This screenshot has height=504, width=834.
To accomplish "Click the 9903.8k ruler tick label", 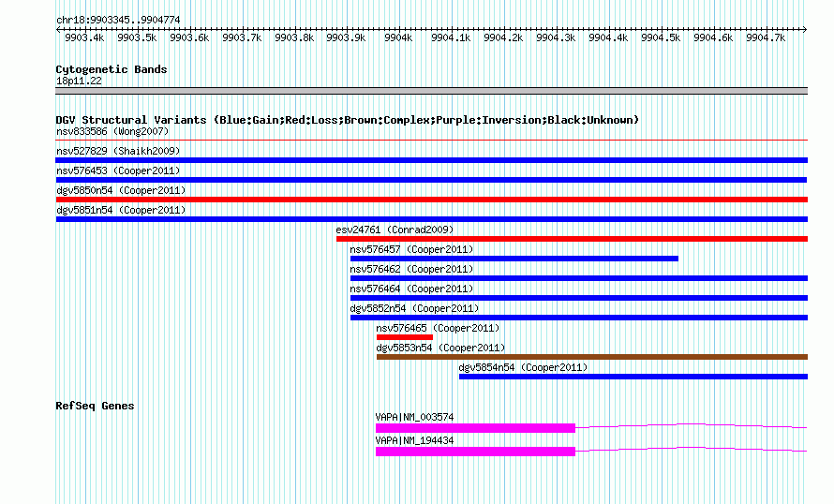I will point(294,37).
